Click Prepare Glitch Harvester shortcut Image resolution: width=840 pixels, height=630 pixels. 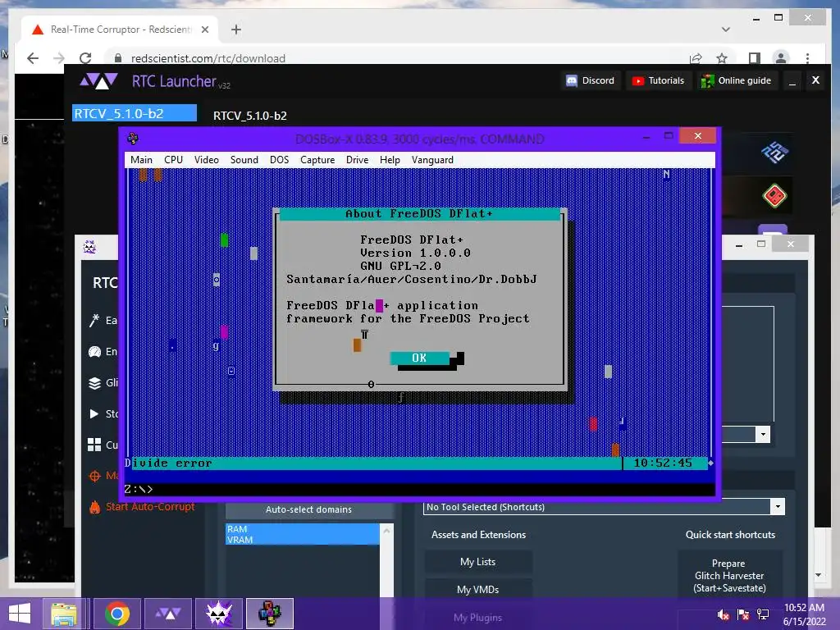(x=729, y=576)
